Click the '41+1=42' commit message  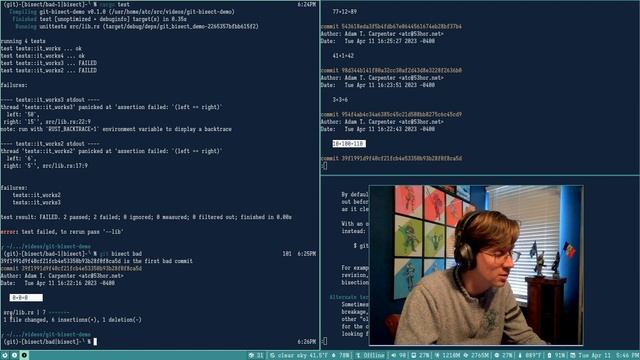[x=343, y=56]
